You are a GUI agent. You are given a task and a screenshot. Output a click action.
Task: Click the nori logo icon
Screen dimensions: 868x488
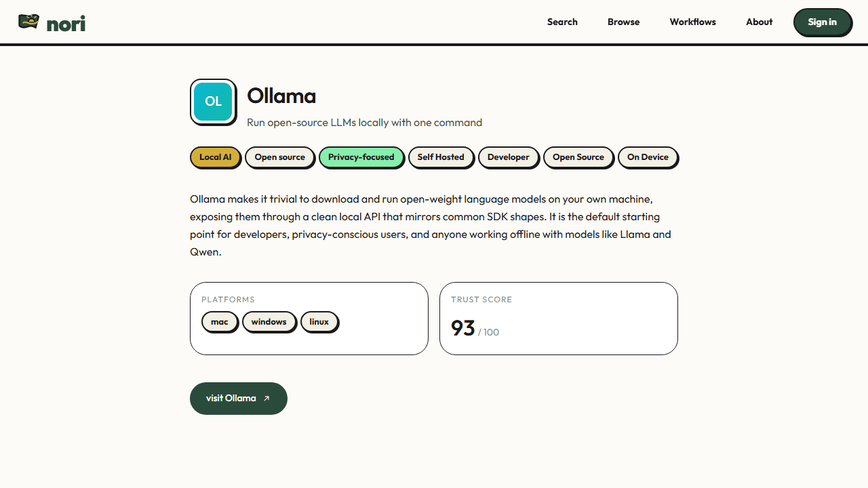click(28, 22)
